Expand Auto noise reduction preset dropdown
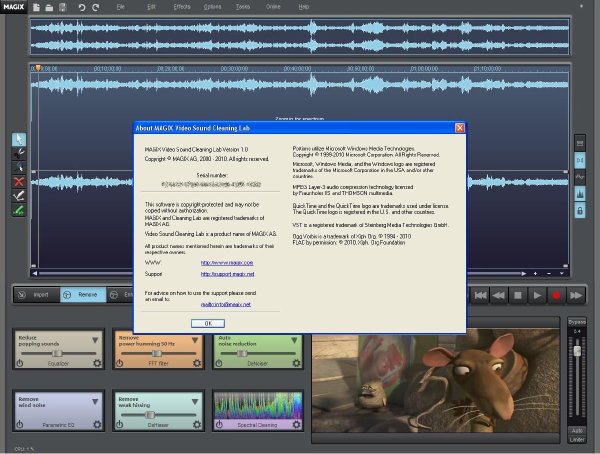Image resolution: width=600 pixels, height=454 pixels. coord(294,340)
